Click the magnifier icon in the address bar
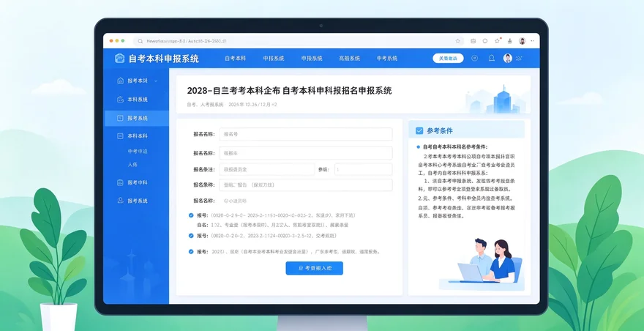Screen dimensions: 644x331 (x=140, y=41)
